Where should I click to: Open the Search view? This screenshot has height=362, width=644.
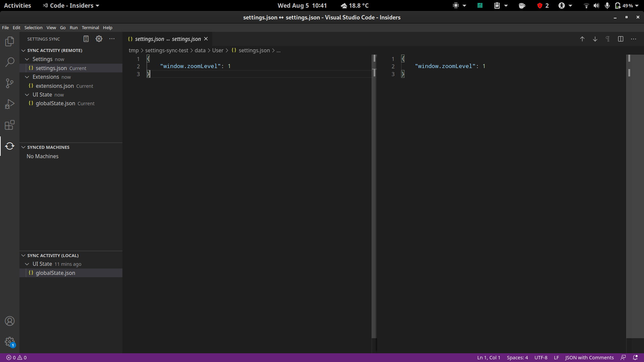point(10,62)
